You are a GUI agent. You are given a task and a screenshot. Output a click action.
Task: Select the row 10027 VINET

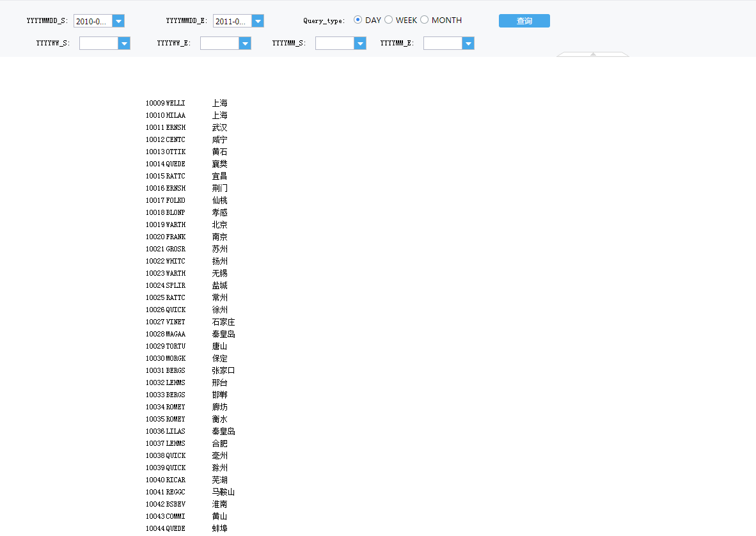coord(191,322)
